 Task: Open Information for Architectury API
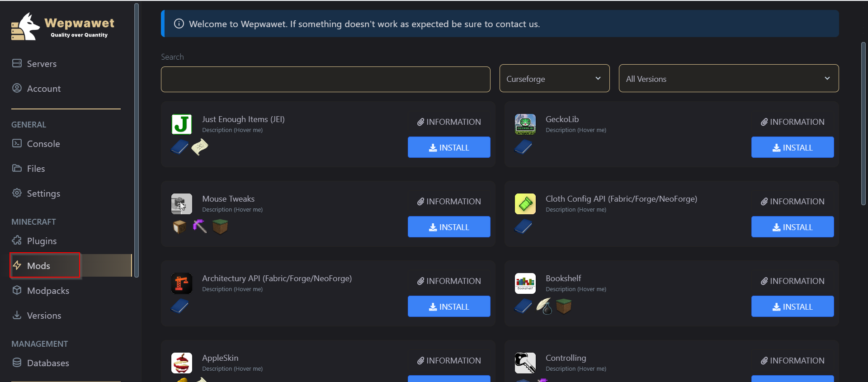449,281
